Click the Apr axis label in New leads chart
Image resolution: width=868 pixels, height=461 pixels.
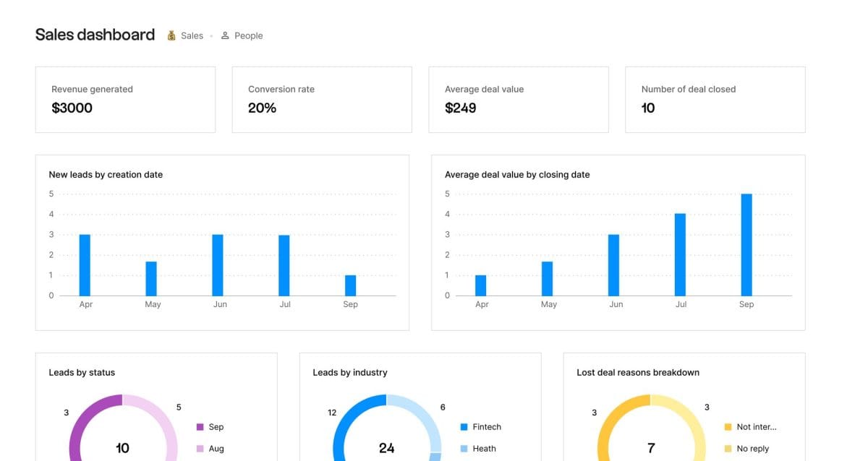pos(86,304)
